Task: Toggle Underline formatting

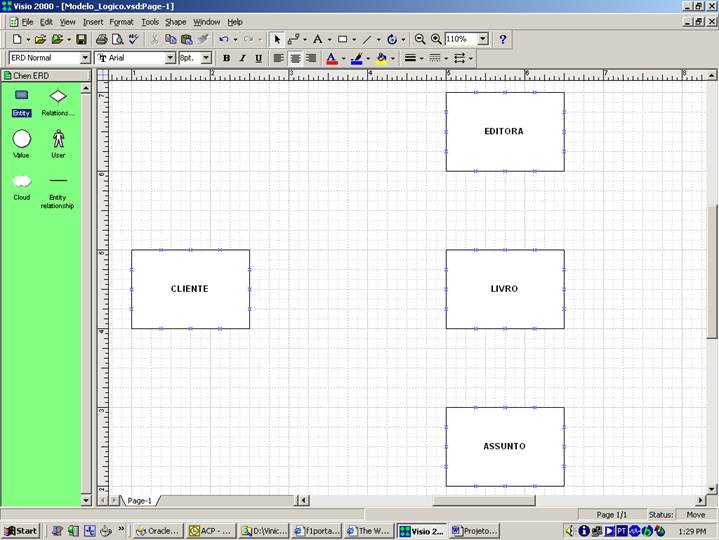Action: click(x=259, y=58)
